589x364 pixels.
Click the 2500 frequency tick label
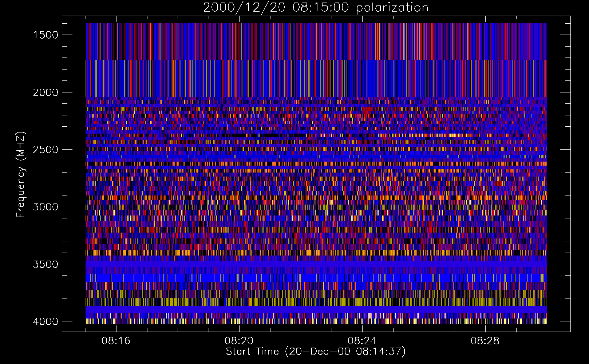[45, 150]
